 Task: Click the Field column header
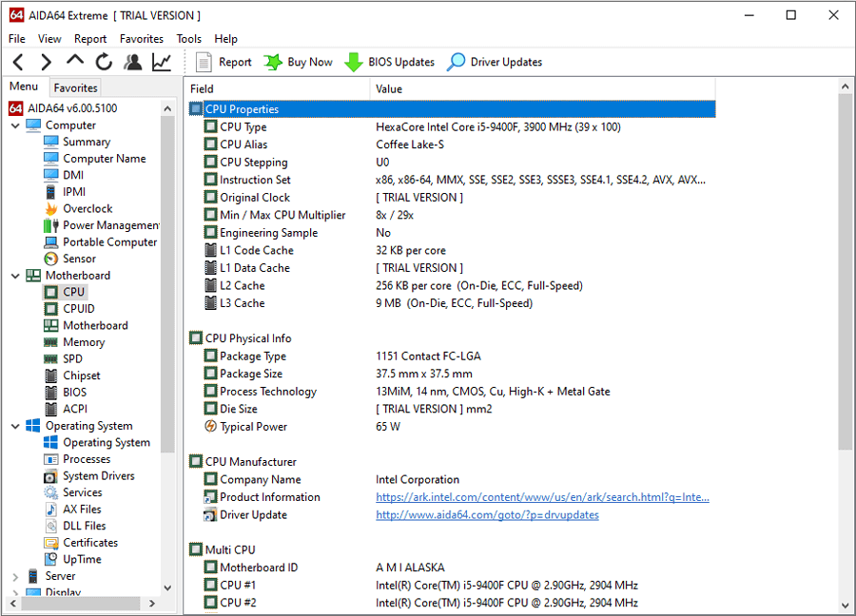(278, 89)
